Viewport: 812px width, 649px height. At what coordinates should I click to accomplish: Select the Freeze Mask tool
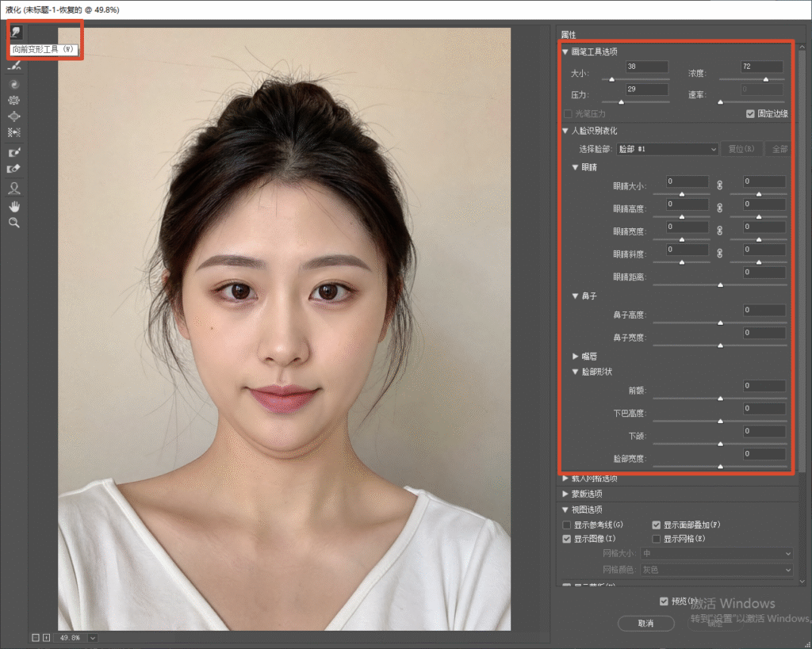(14, 152)
